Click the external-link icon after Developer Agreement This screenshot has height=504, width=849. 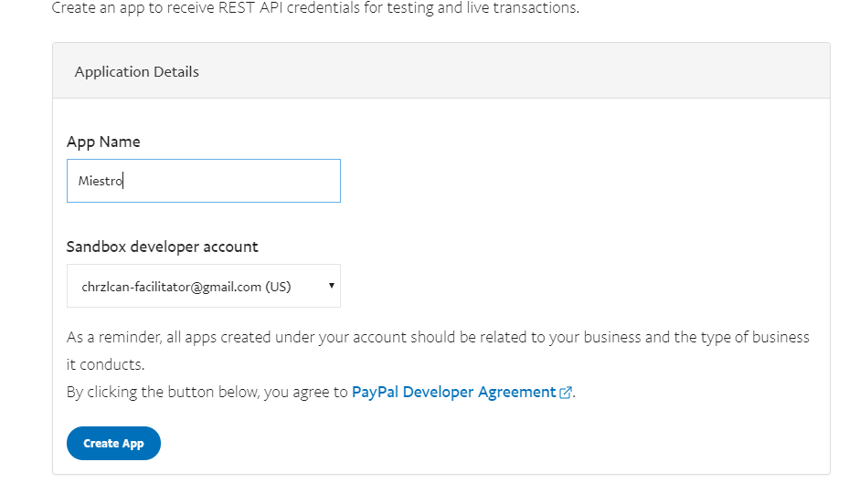tap(566, 393)
